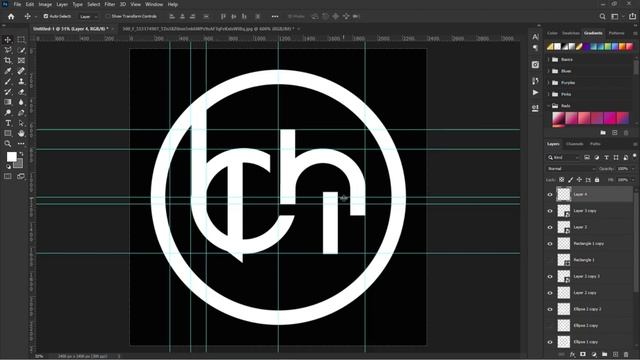Hide Rectangle 1 copy layer
The width and height of the screenshot is (640, 360).
tap(550, 244)
